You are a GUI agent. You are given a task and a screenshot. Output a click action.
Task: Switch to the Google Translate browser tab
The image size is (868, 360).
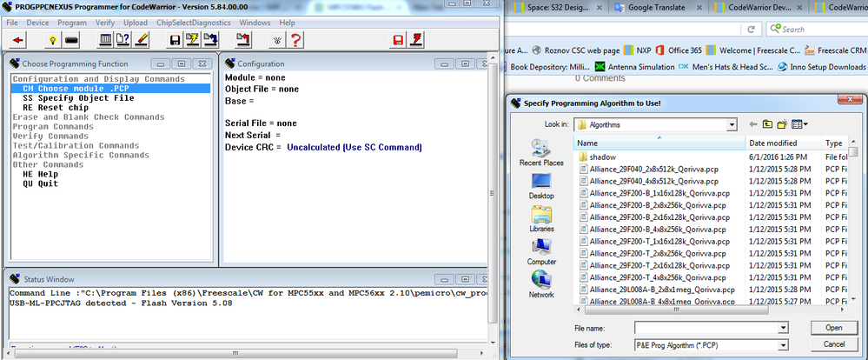658,8
